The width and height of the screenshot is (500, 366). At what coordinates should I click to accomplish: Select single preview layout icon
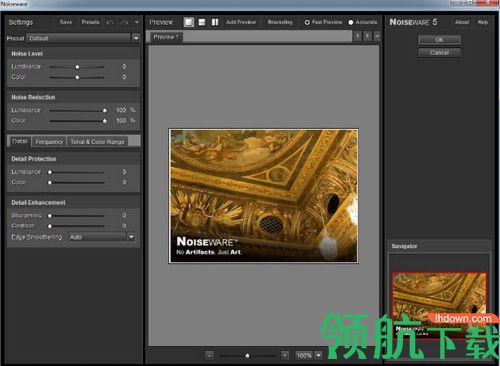click(x=189, y=22)
